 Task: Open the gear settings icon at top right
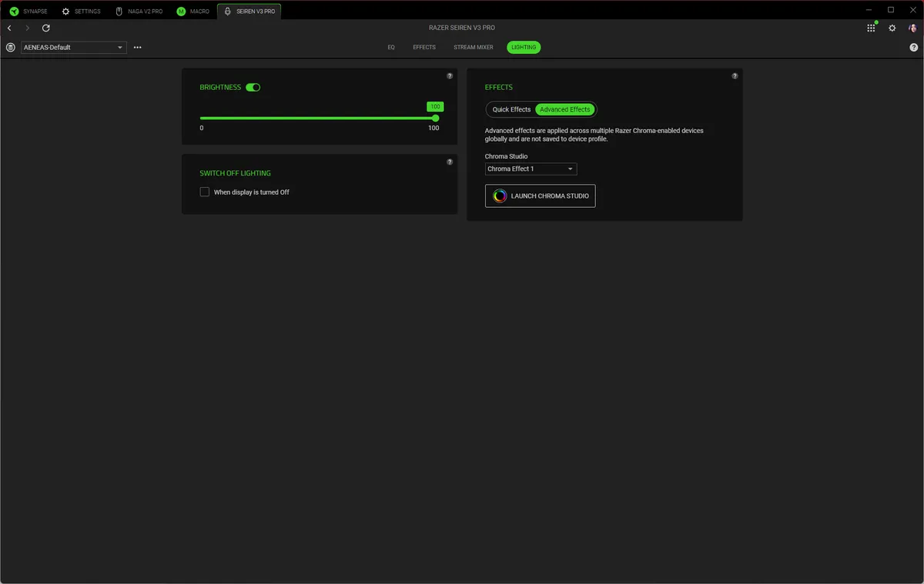point(892,28)
